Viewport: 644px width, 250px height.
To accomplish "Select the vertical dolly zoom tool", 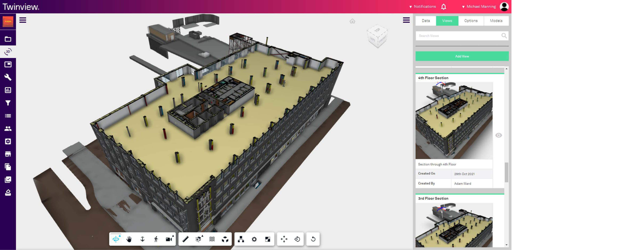I will (143, 239).
